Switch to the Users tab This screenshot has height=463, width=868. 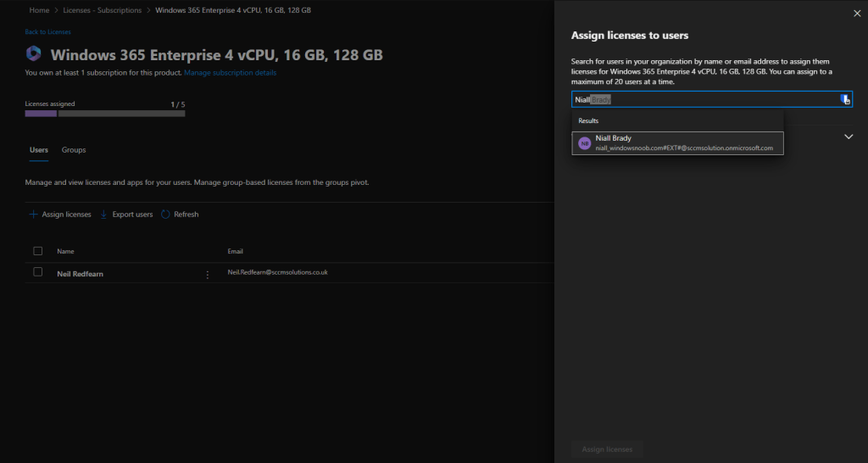point(39,150)
